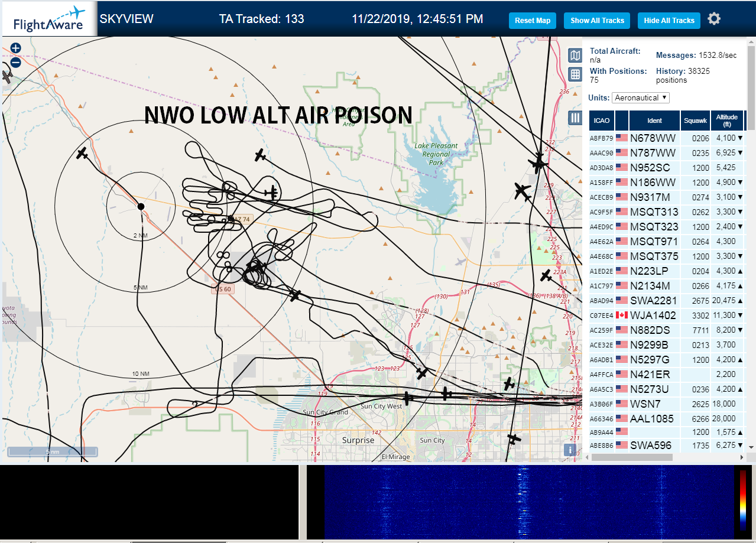Viewport: 756px width, 543px height.
Task: Select the N787WW aircraft row
Action: (666, 153)
